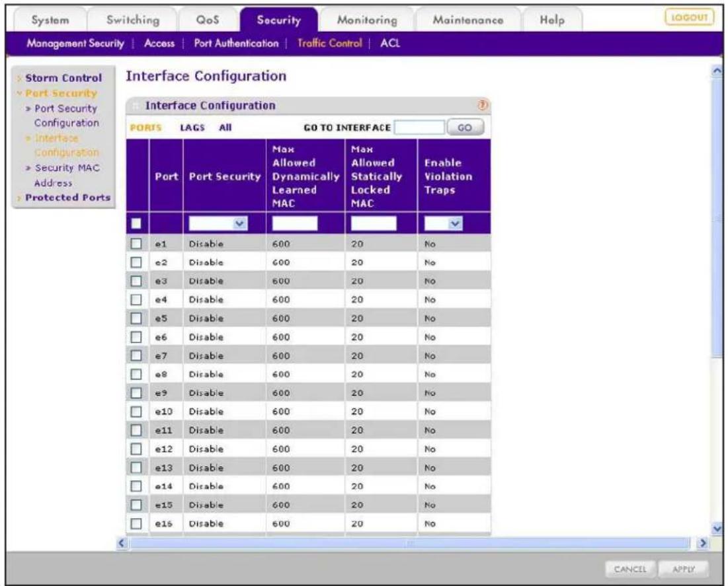Click the vertical scrollbar up arrow
The width and height of the screenshot is (728, 586).
pos(717,71)
